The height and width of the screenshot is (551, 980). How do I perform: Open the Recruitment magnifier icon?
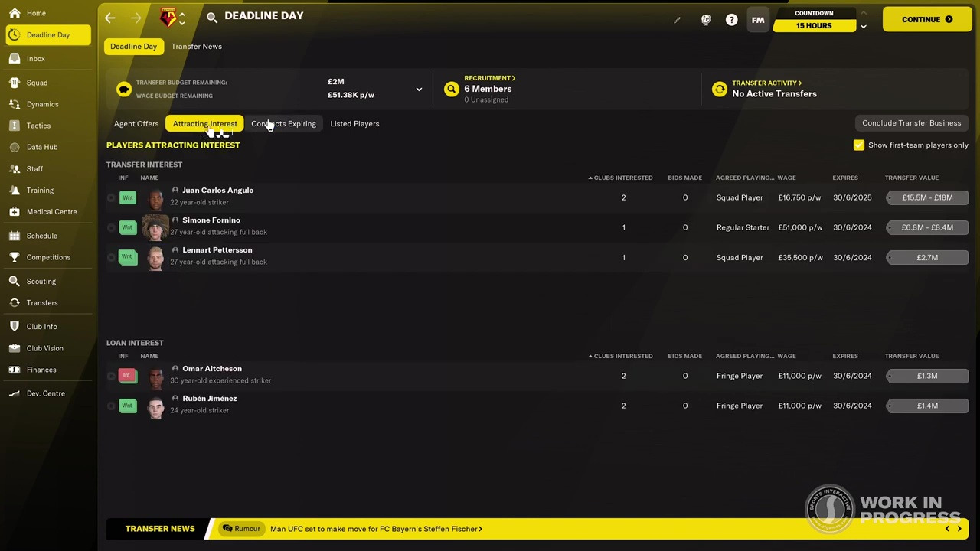point(451,90)
